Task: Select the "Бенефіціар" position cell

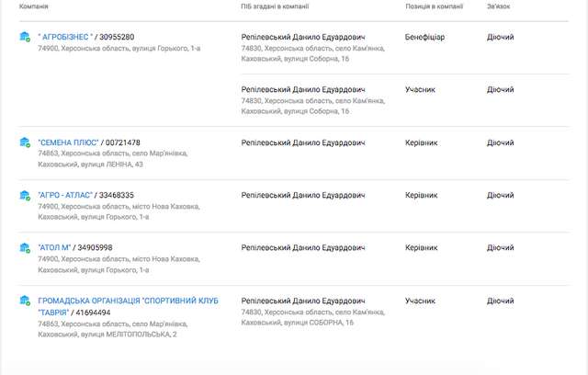Action: (x=424, y=37)
